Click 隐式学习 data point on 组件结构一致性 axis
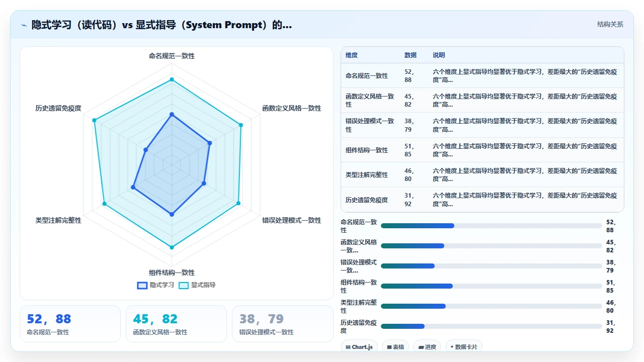 pos(172,214)
